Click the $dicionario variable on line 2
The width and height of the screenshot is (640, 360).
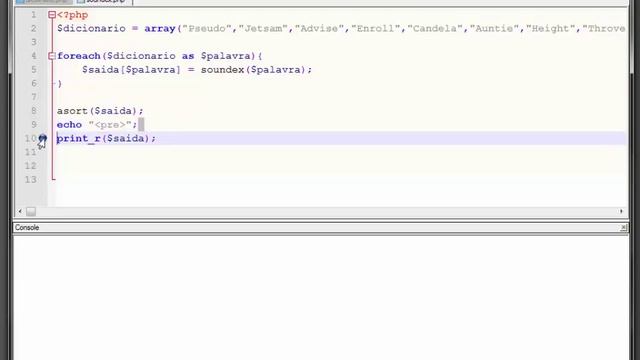click(x=91, y=29)
